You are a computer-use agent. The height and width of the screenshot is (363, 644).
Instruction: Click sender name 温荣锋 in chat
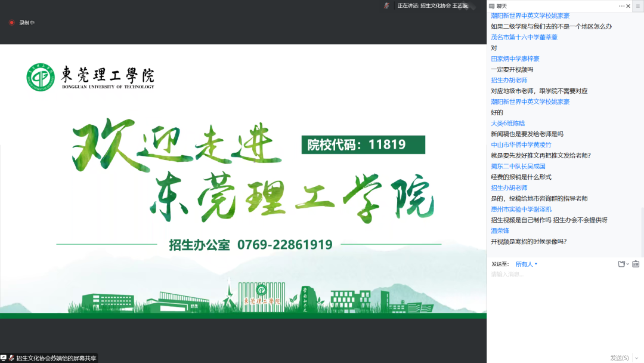(x=500, y=230)
